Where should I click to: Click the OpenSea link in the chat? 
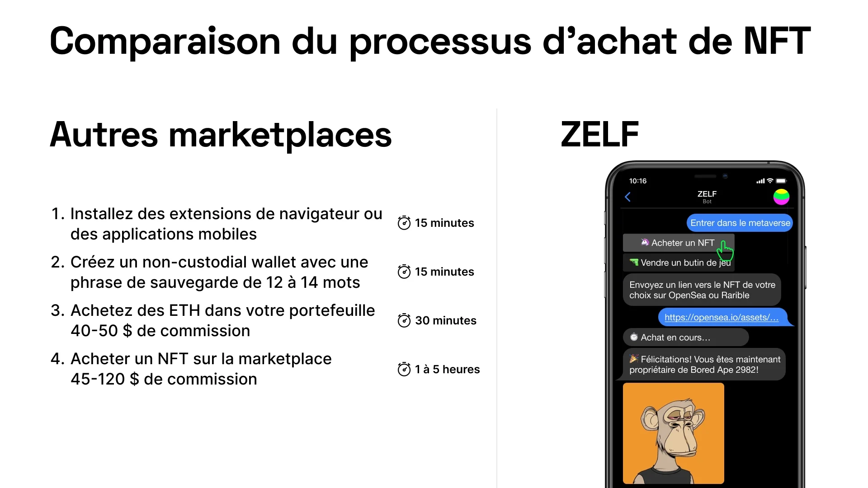coord(722,317)
